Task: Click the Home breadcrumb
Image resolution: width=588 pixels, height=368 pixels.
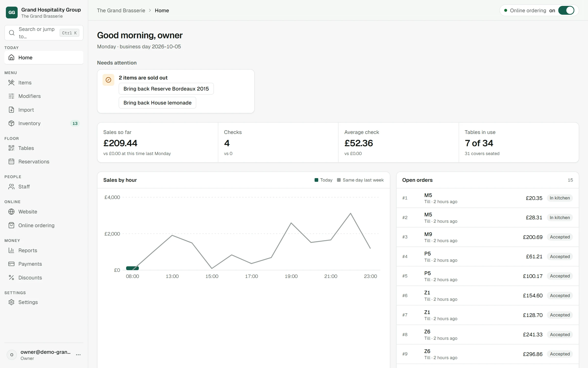Action: pos(162,10)
